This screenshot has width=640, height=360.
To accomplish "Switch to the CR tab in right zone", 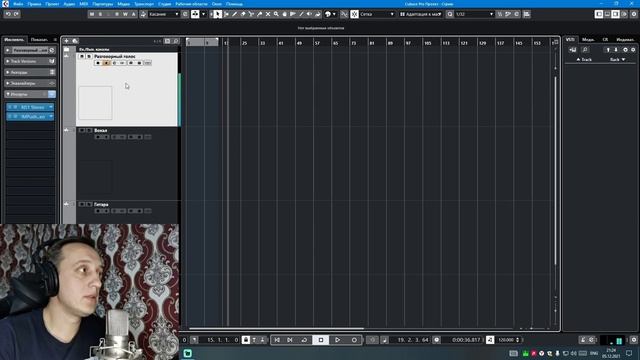I will 605,40.
